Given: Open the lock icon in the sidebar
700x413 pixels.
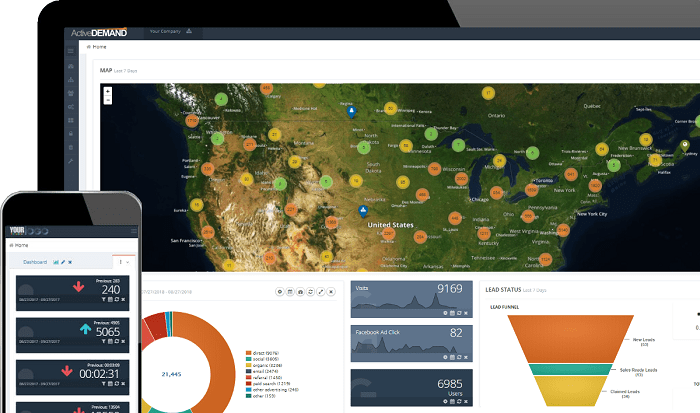Looking at the screenshot, I should click(x=71, y=134).
